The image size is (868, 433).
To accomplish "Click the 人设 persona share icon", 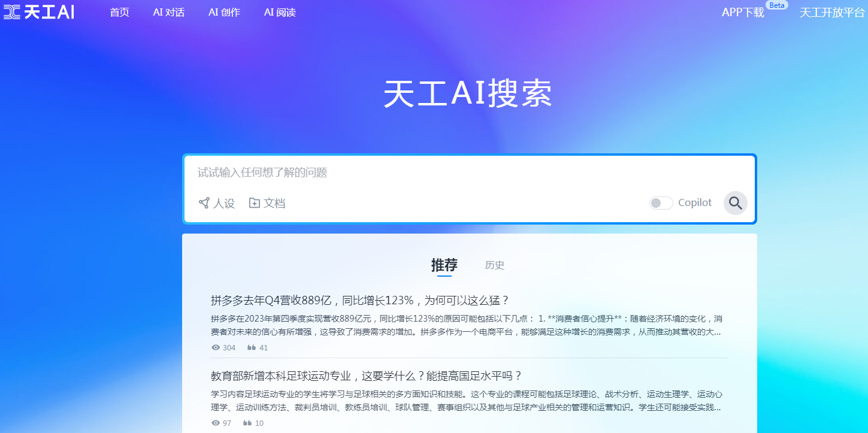I will click(x=204, y=203).
